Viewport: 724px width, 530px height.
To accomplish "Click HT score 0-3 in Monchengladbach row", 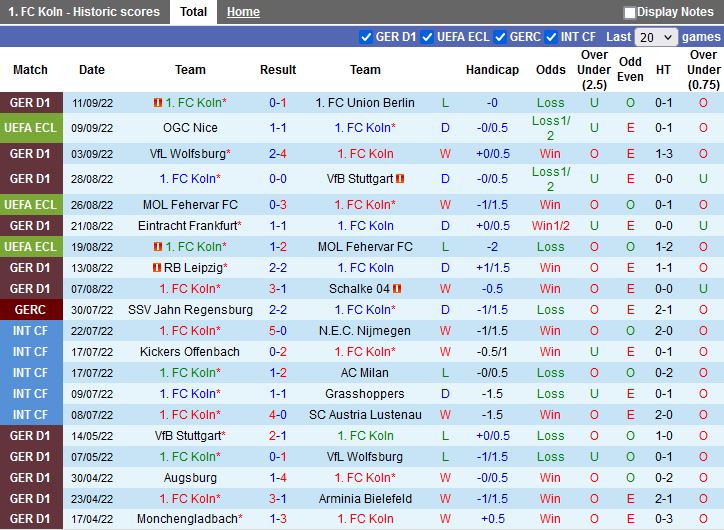I will pos(664,519).
